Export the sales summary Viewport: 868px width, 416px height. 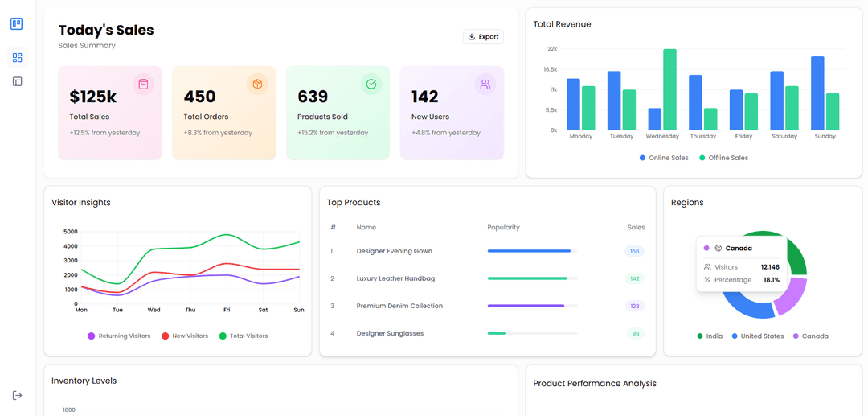click(483, 37)
